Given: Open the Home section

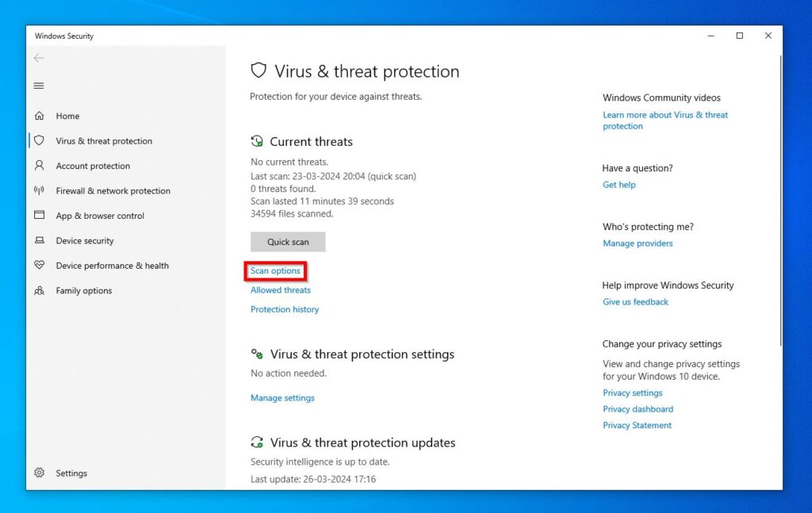Looking at the screenshot, I should point(67,116).
